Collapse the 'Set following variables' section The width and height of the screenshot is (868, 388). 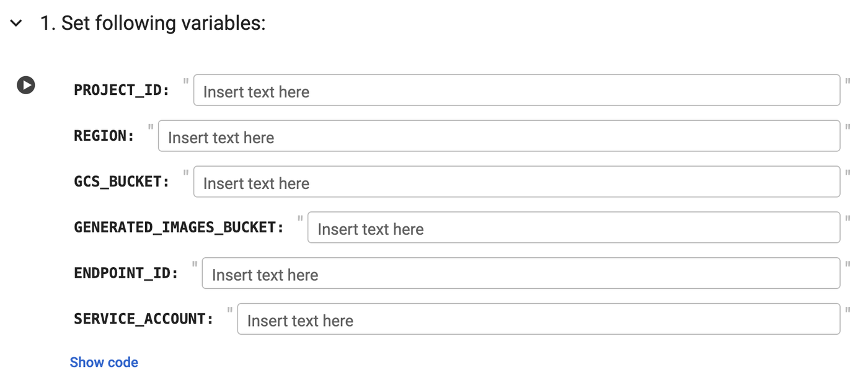15,24
